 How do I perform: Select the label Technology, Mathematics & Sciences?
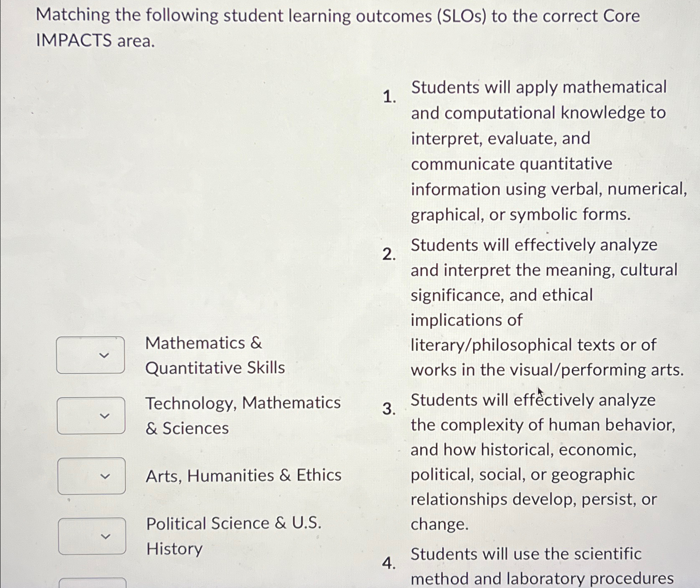click(243, 416)
